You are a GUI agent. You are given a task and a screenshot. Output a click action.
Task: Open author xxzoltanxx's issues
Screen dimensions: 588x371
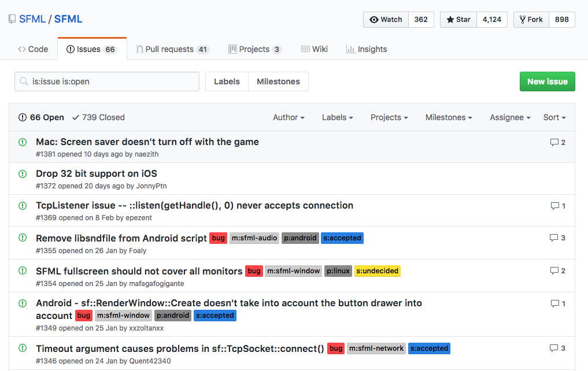(146, 328)
